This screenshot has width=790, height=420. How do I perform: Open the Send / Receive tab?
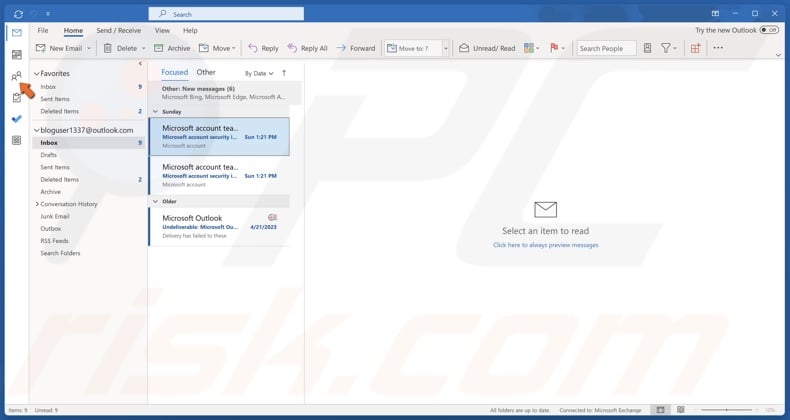(x=119, y=31)
